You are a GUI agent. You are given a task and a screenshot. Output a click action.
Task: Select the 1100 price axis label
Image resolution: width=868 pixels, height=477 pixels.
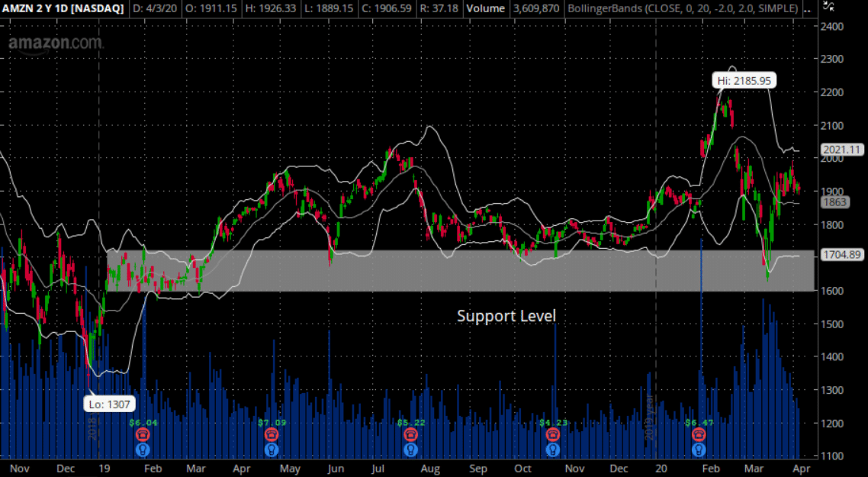[x=833, y=456]
